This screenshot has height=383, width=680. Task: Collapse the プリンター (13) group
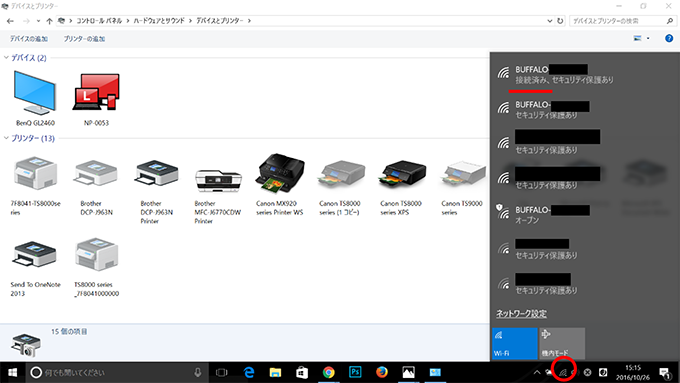[x=6, y=138]
